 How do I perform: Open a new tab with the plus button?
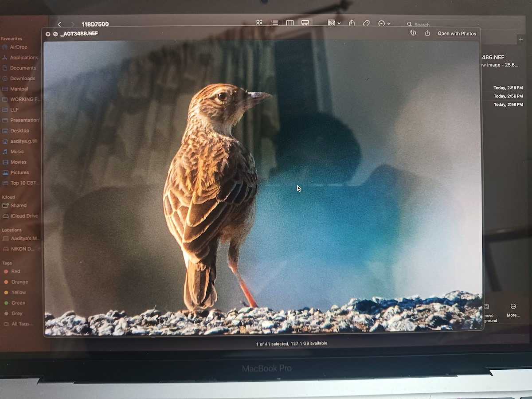(520, 39)
